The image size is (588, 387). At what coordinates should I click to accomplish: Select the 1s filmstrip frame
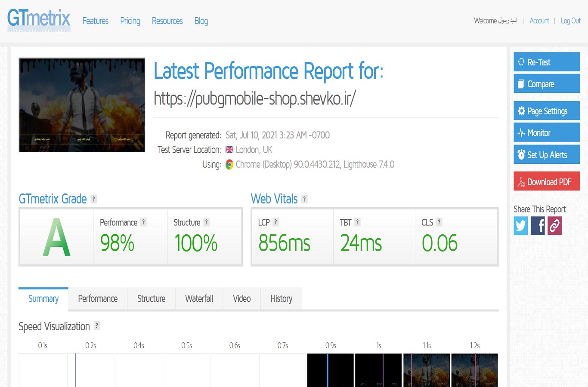378,370
